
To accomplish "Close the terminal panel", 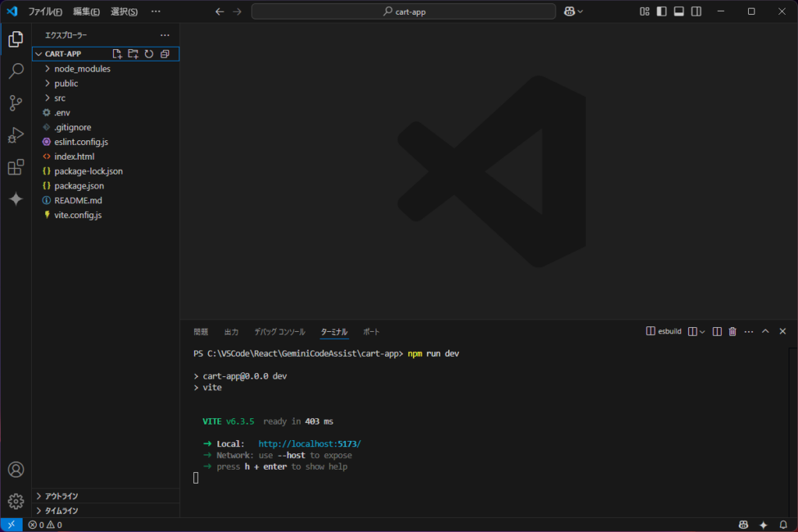I will [x=782, y=332].
